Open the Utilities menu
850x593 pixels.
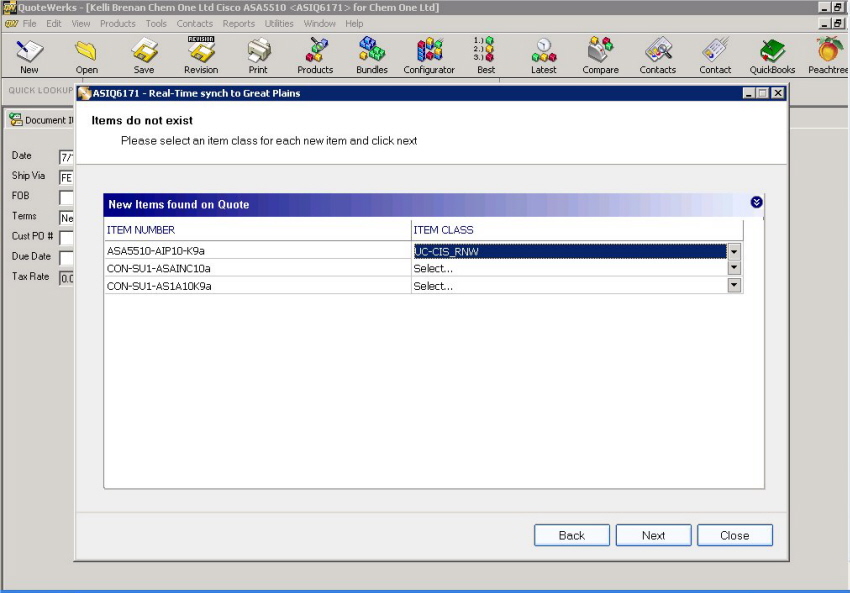(279, 24)
